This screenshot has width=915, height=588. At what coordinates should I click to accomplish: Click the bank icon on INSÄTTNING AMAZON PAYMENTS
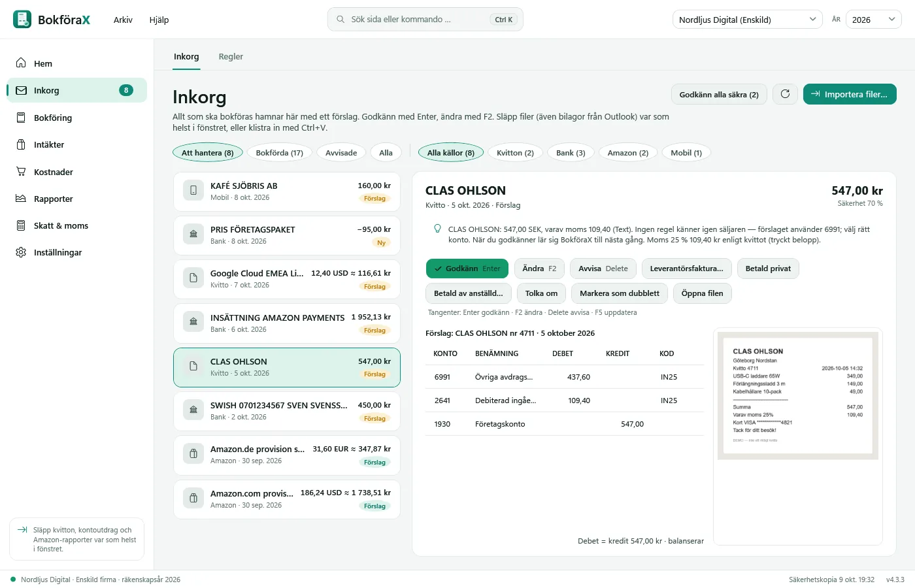193,321
